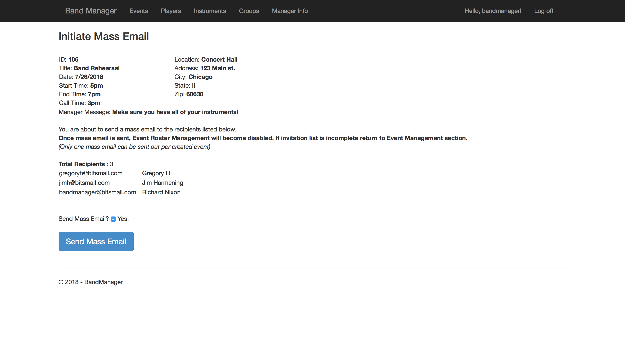Navigate to the Groups page
Viewport: 625px width, 364px height.
coord(249,11)
